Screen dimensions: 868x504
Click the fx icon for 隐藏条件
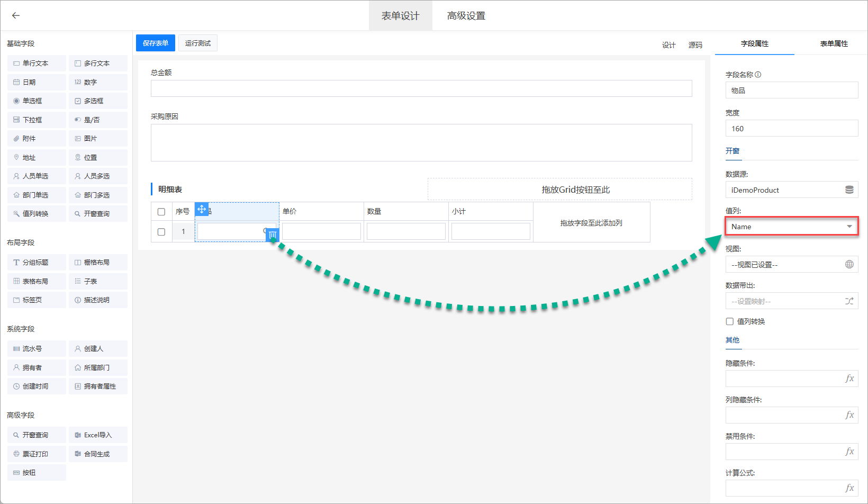849,379
